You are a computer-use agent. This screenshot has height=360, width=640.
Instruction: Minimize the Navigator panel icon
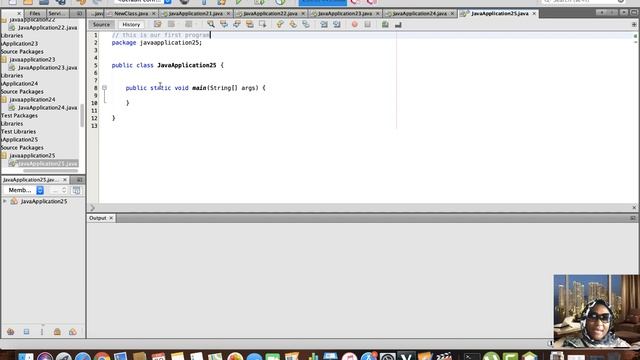pos(79,180)
